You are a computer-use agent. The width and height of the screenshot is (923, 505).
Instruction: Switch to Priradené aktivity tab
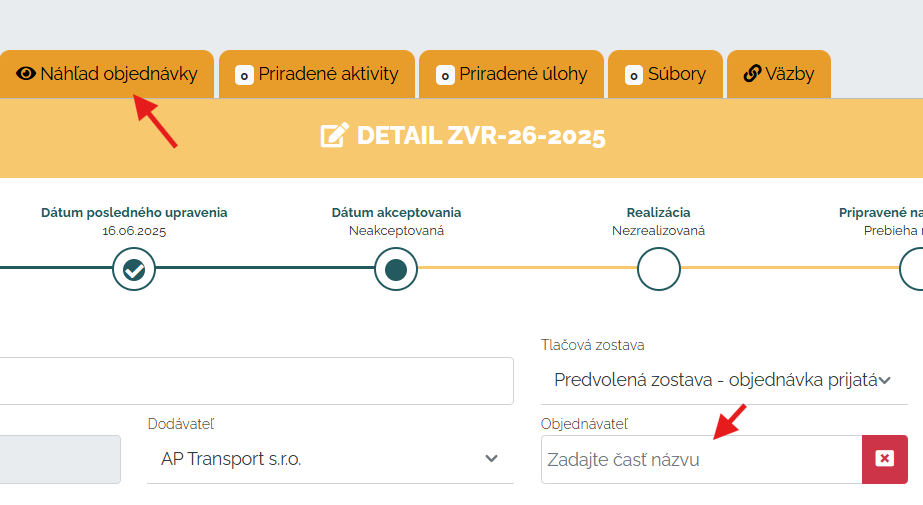point(317,74)
